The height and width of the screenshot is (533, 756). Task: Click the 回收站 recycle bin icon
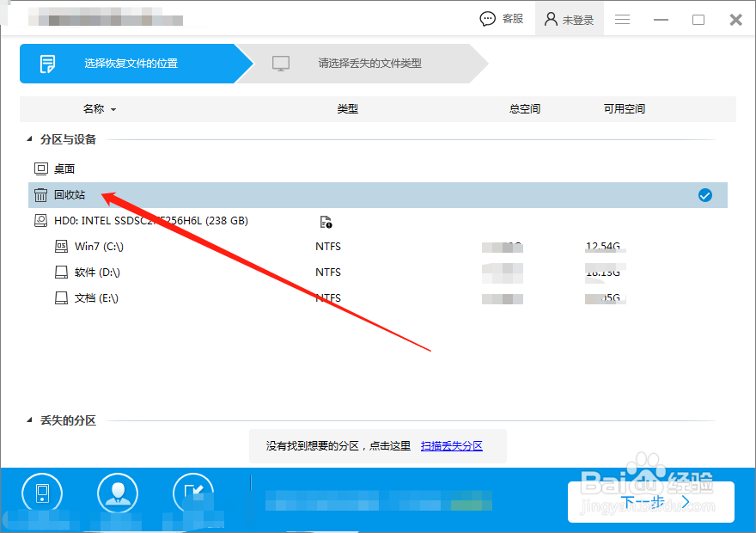(x=40, y=194)
